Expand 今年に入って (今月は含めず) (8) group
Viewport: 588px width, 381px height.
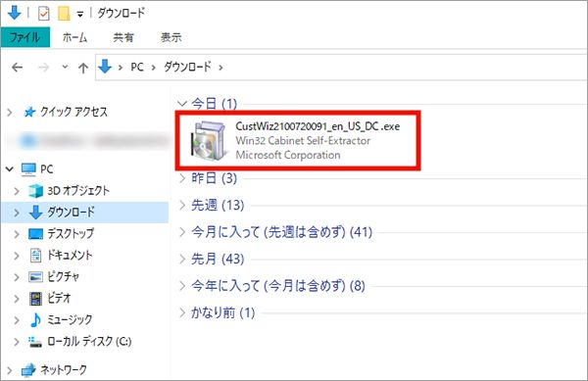point(182,286)
